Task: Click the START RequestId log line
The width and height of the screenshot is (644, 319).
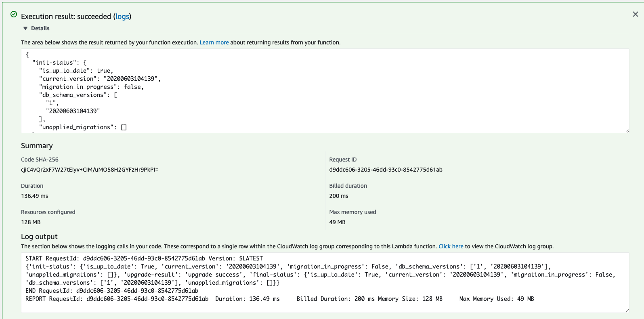Action: (x=144, y=258)
